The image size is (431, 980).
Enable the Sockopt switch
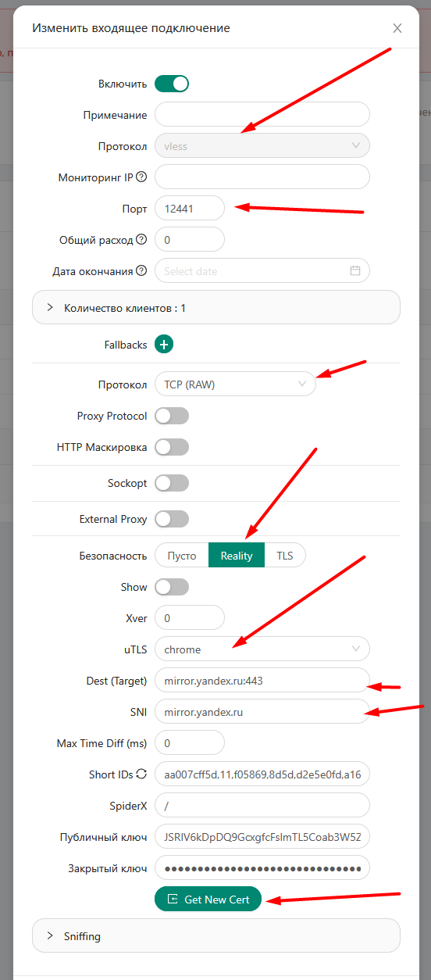tap(172, 483)
